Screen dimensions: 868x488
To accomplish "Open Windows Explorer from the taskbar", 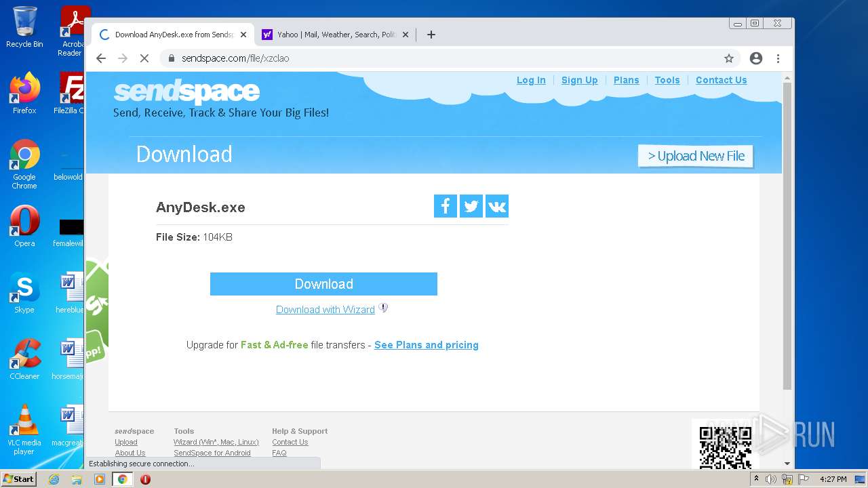I will click(x=77, y=479).
